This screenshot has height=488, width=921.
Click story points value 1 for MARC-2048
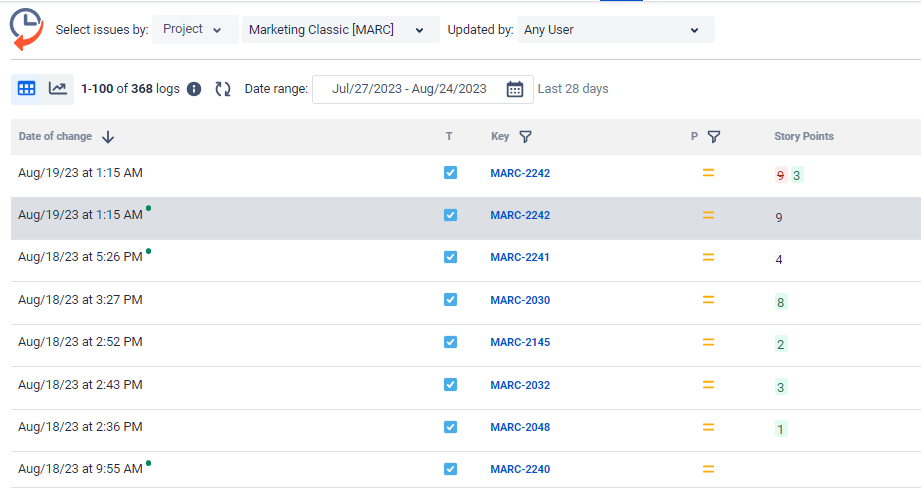tap(781, 429)
